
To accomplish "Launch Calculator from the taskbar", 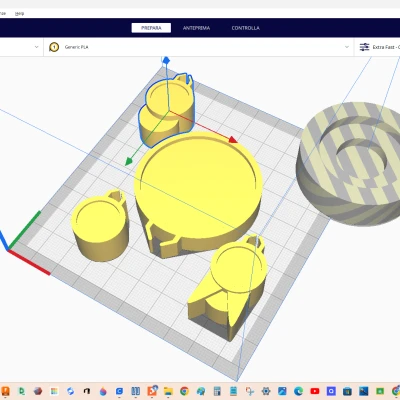I will (x=217, y=391).
